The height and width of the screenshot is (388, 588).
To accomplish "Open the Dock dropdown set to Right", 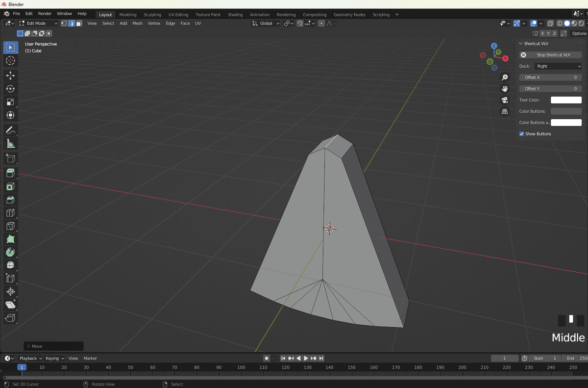I will 558,66.
